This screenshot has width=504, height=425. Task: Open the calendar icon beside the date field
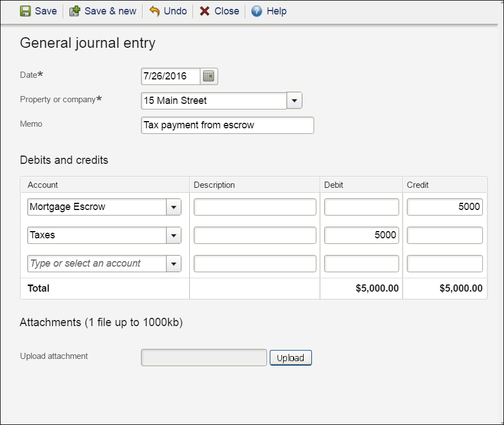(x=209, y=76)
